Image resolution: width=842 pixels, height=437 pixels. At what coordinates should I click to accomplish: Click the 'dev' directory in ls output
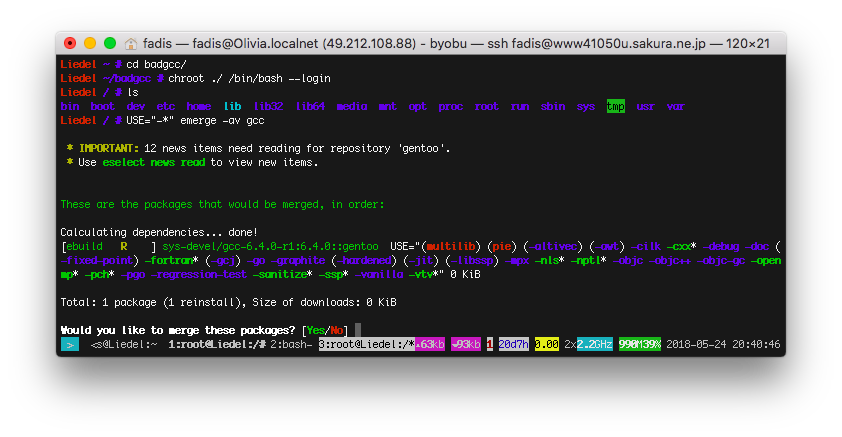(x=135, y=106)
